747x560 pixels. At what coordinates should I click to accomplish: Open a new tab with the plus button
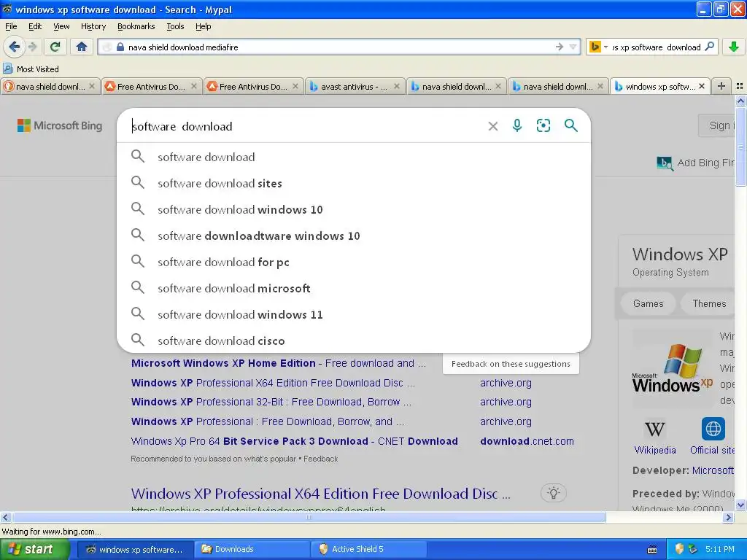721,86
